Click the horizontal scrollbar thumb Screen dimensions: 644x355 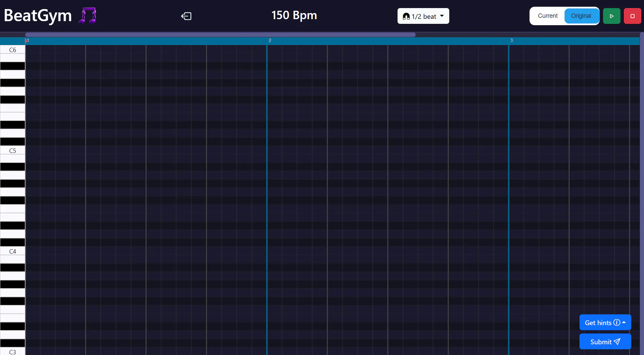tap(220, 35)
